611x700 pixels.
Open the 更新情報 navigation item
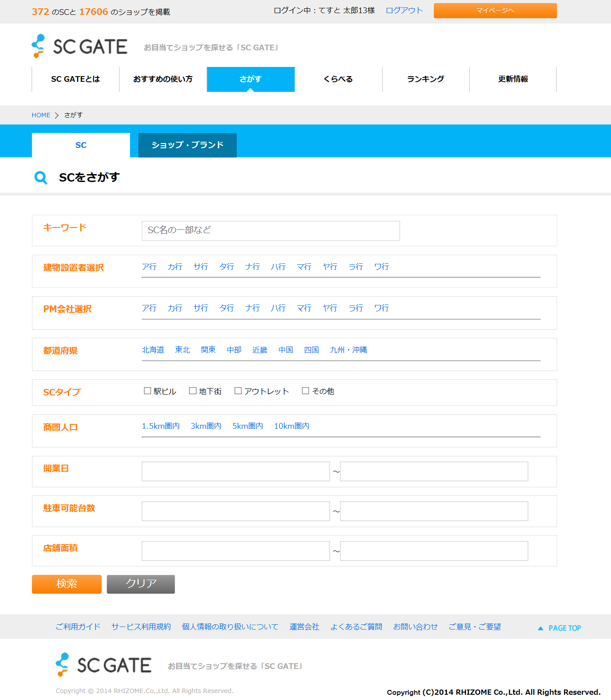click(x=513, y=79)
